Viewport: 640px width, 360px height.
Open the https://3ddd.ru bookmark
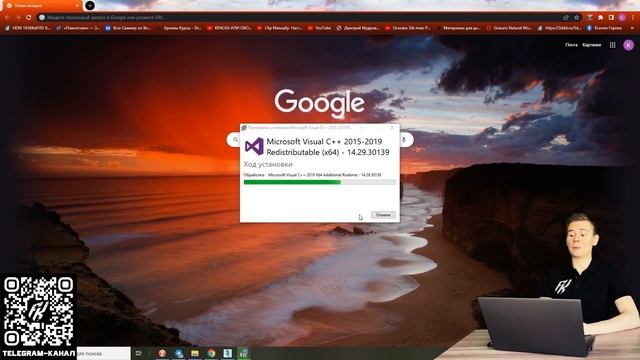560,28
